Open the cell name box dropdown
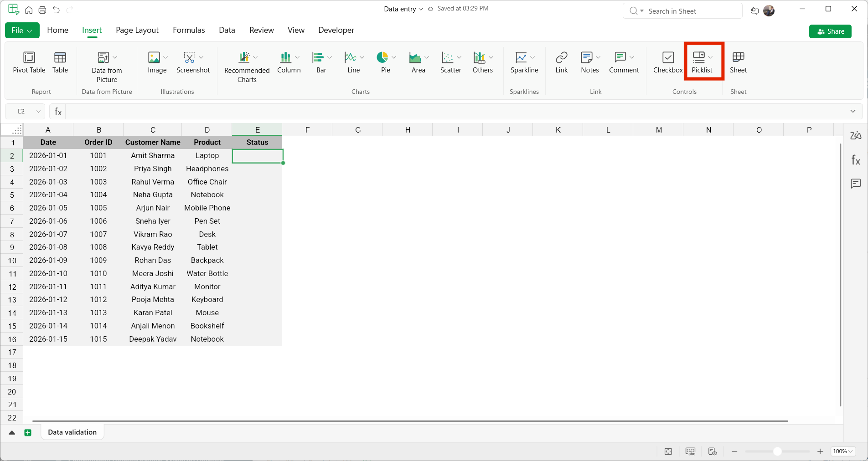This screenshot has width=868, height=461. click(38, 112)
